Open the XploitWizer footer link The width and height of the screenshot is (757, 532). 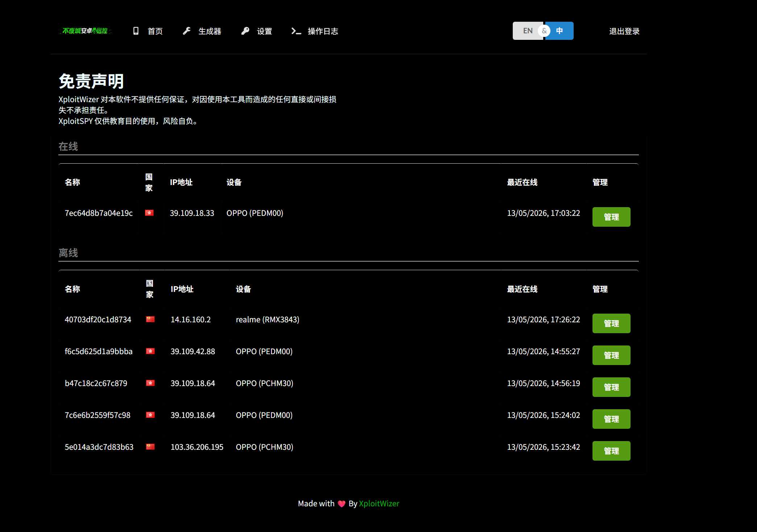[379, 504]
